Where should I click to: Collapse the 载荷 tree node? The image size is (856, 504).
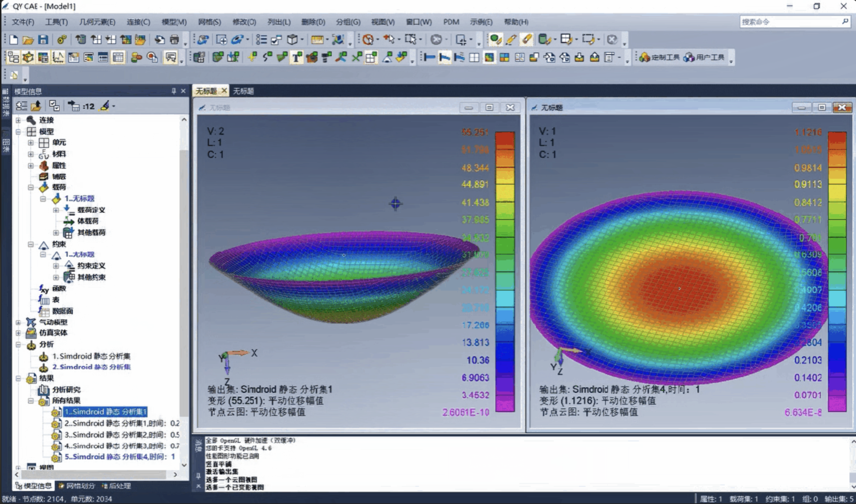[x=31, y=187]
